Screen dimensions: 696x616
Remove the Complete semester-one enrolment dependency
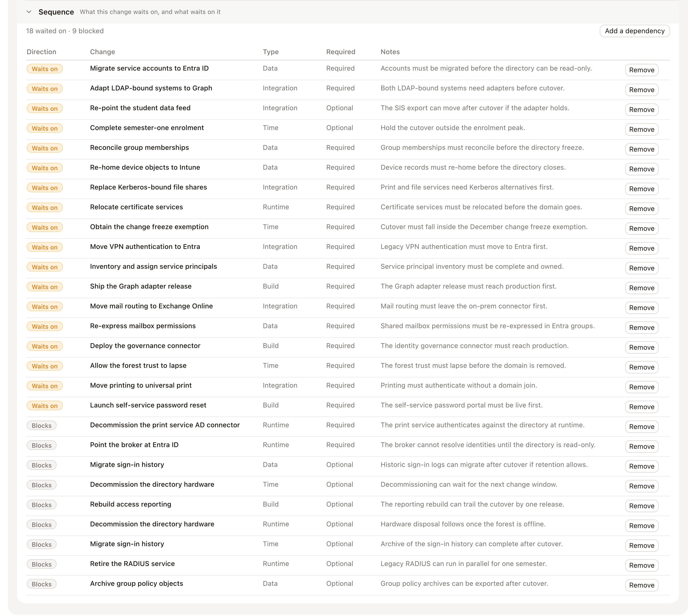(642, 129)
